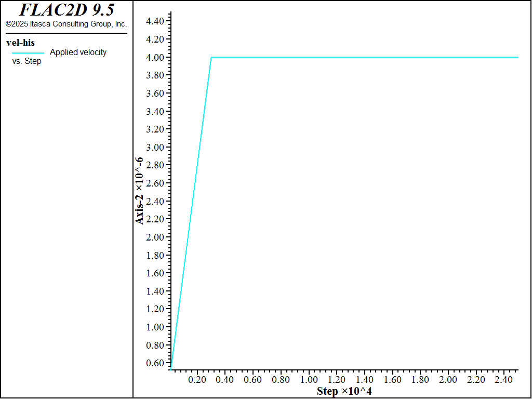The image size is (532, 399).
Task: Click the 0.40 x-axis tick label
Action: 225,380
